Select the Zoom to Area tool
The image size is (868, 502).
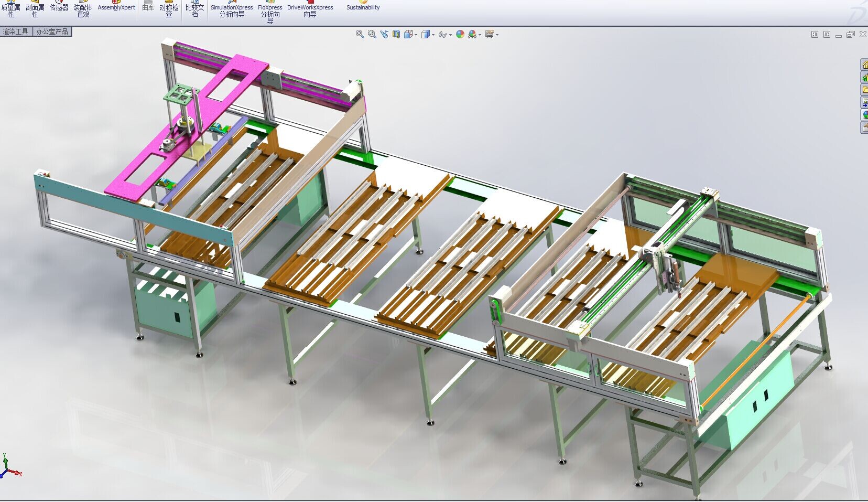click(x=372, y=34)
